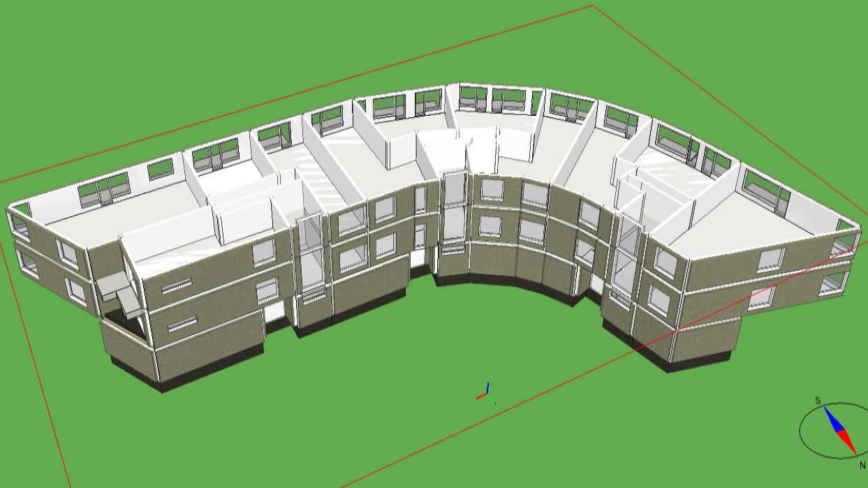Screen dimensions: 868x488
Task: Select the top-floor end window at far right
Action: [845, 244]
